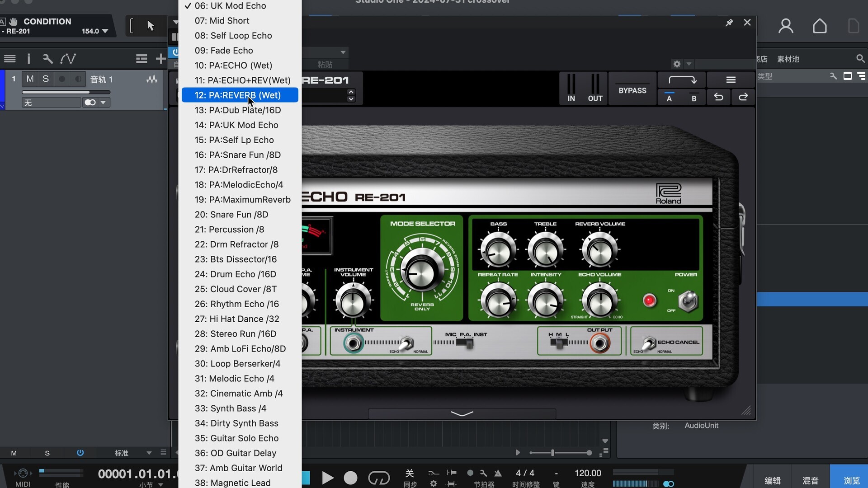This screenshot has height=488, width=868.
Task: Solo track 1 with S button
Action: (46, 79)
